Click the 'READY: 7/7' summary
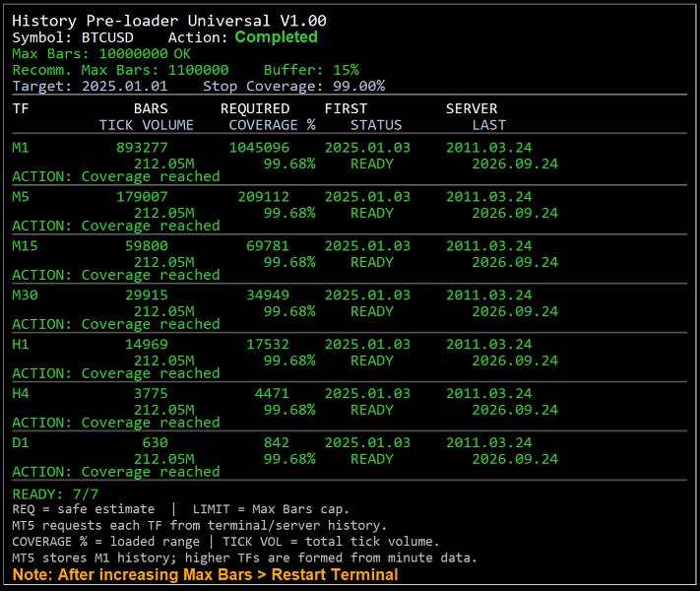This screenshot has height=591, width=700. 55,494
